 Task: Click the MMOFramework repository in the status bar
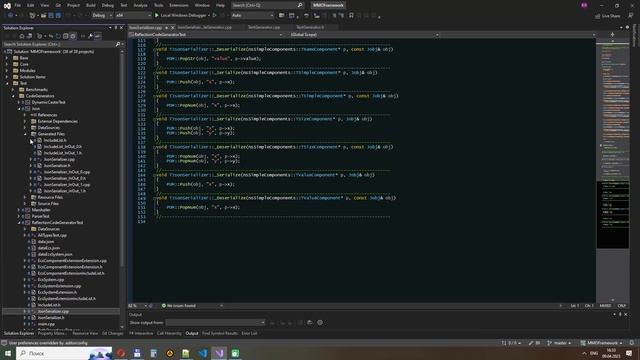tap(602, 343)
